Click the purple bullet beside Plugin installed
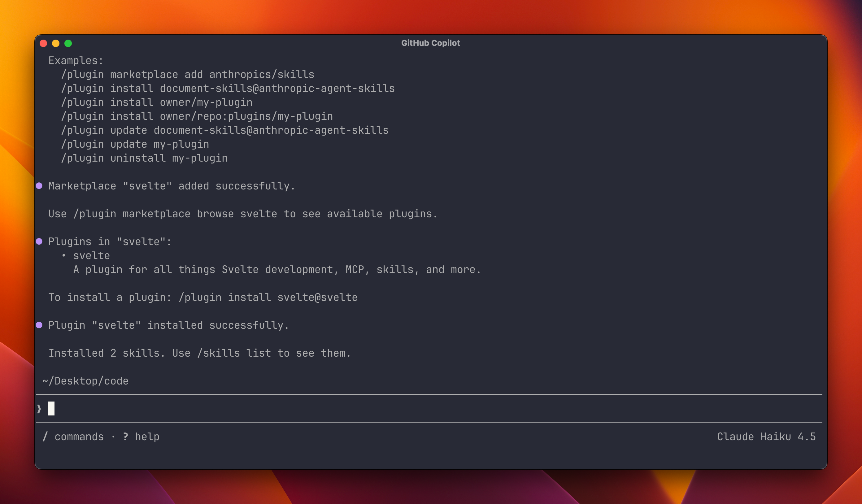The width and height of the screenshot is (862, 504). [39, 325]
